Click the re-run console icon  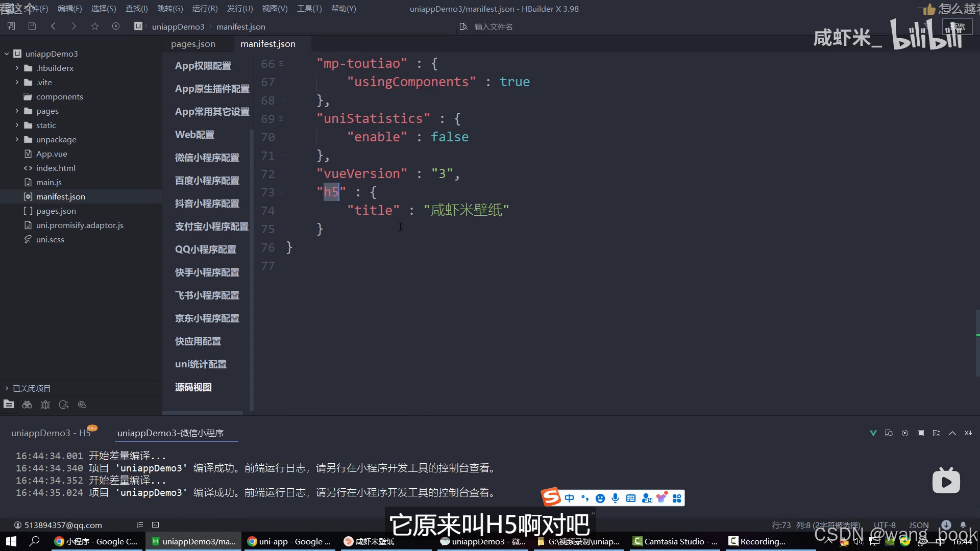(905, 433)
